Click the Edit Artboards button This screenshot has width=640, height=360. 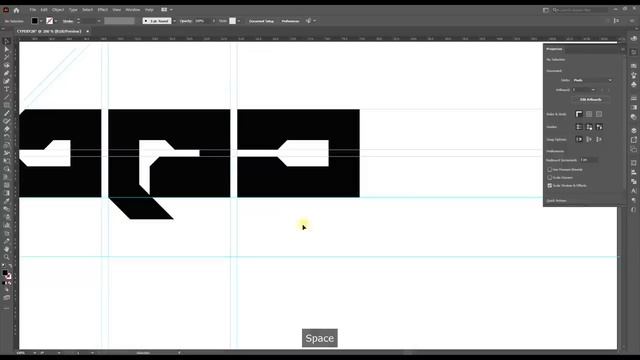[x=591, y=100]
